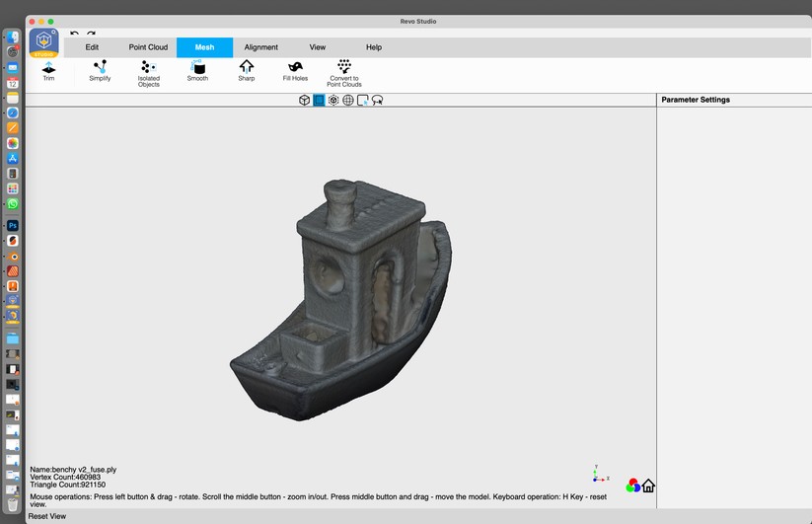Image resolution: width=812 pixels, height=524 pixels.
Task: Activate the lasso selection tool
Action: coord(377,101)
